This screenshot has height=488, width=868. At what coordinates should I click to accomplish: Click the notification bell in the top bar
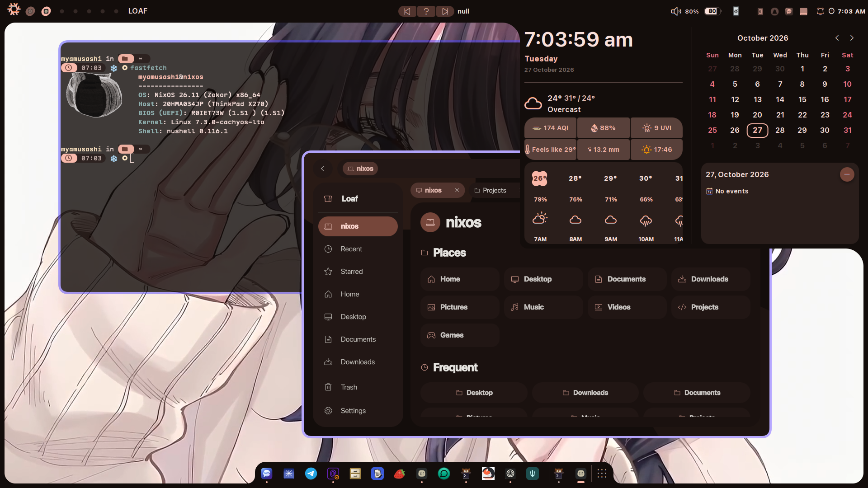(x=820, y=11)
